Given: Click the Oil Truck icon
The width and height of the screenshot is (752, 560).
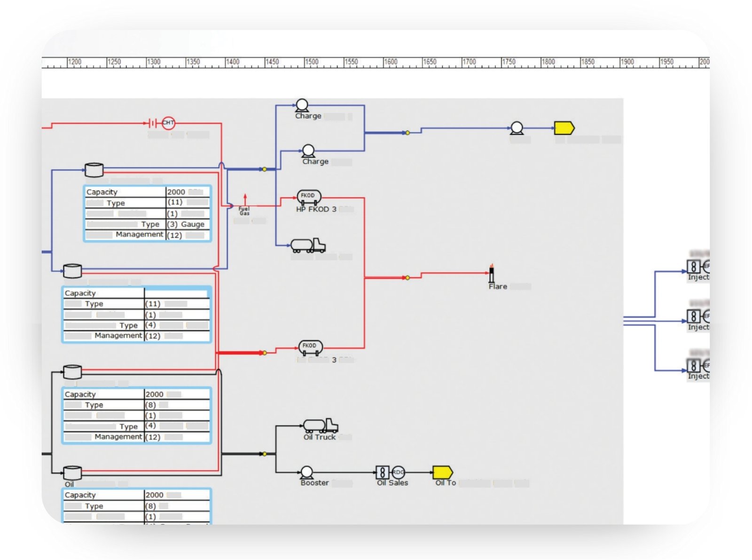Looking at the screenshot, I should coord(321,426).
